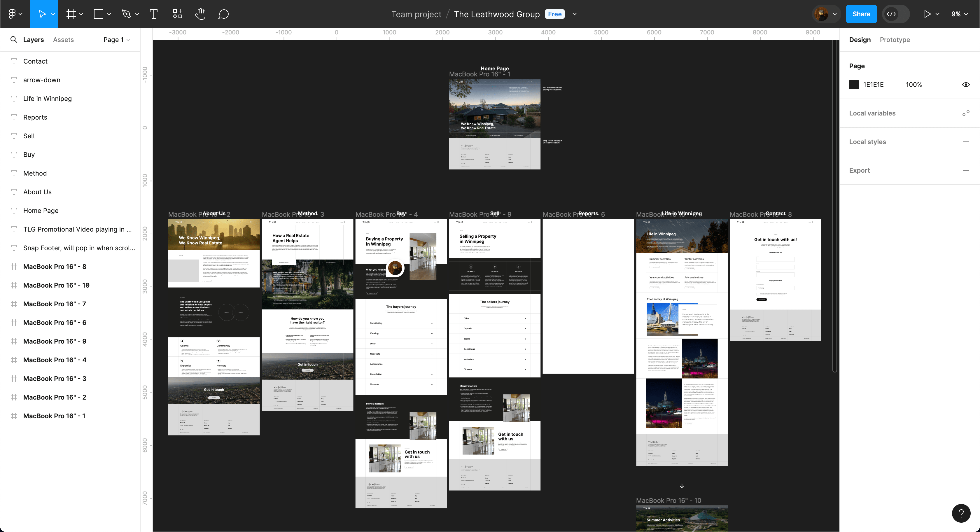The image size is (980, 532).
Task: Click the Share button
Action: pyautogui.click(x=861, y=14)
